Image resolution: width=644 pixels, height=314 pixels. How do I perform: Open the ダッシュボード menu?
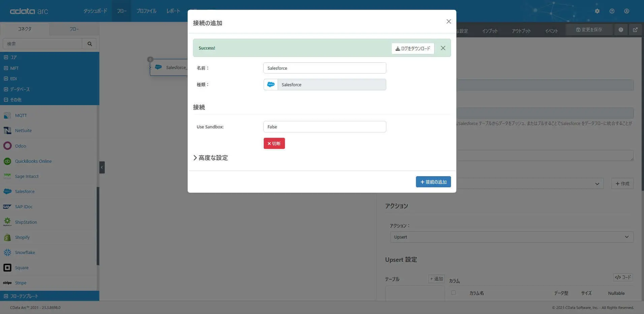point(95,11)
